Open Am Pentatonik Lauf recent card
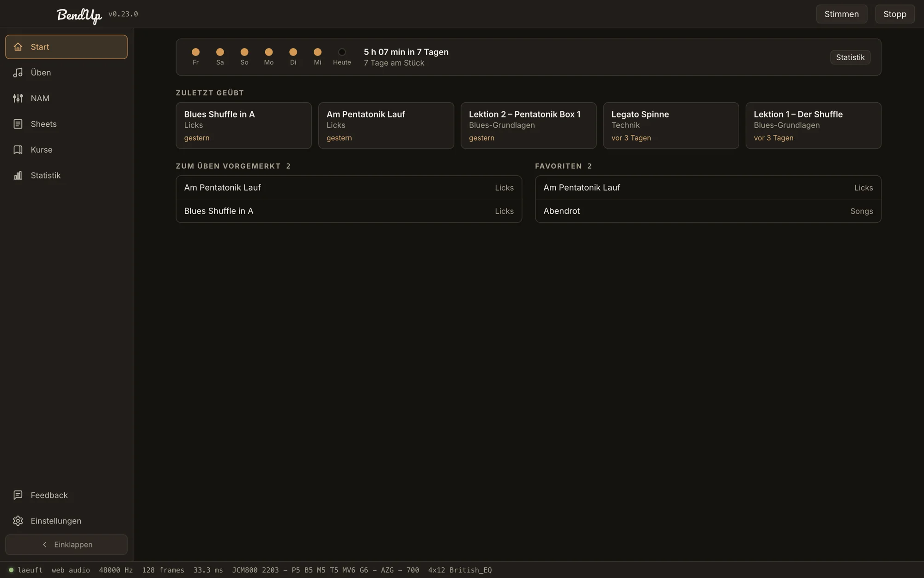Viewport: 924px width, 578px height. 386,125
